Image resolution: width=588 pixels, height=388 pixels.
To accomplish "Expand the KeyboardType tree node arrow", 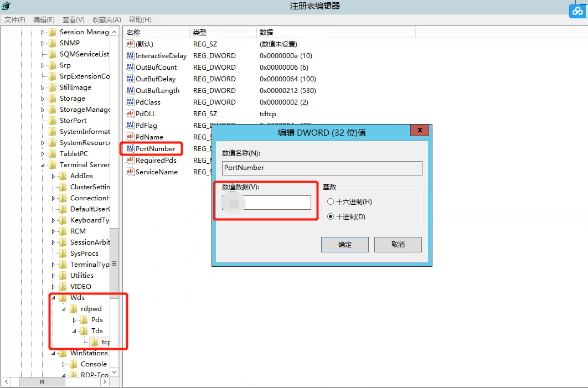I will click(53, 220).
